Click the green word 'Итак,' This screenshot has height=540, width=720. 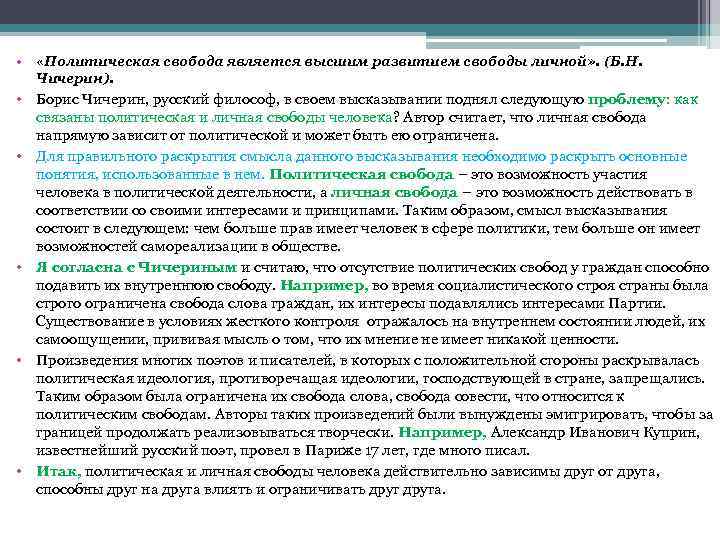click(x=59, y=472)
